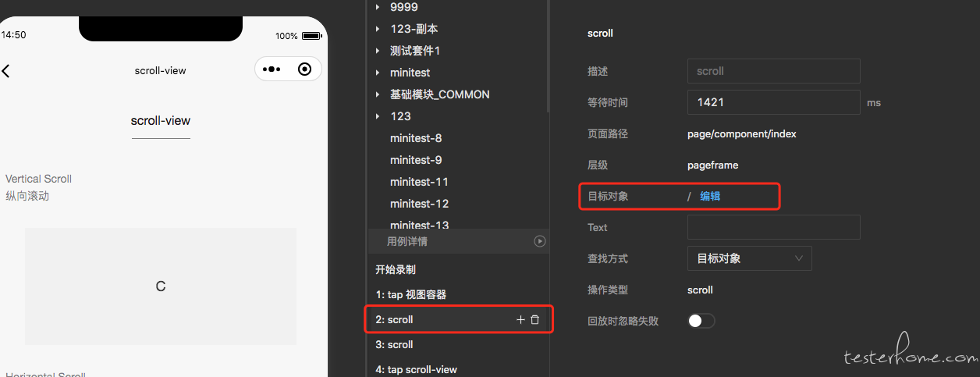
Task: Open the three-dots mini program menu
Action: click(x=271, y=69)
